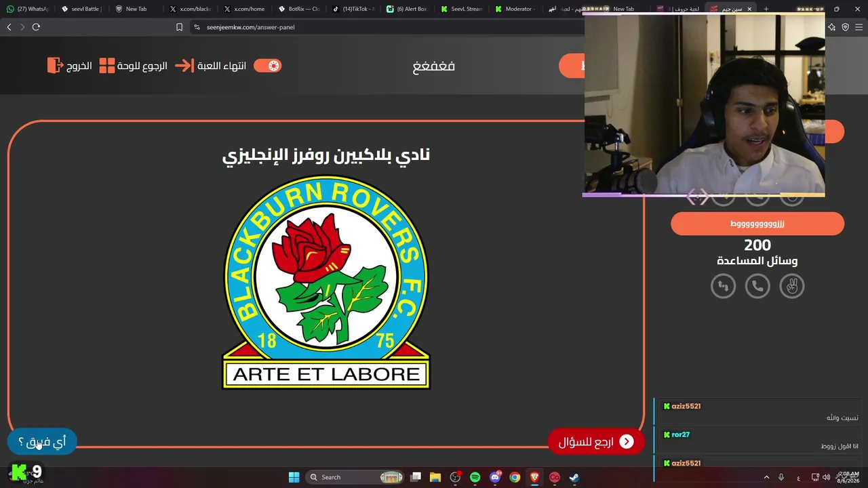Click the team score 200
Screen dimensions: 868x488
point(757,245)
